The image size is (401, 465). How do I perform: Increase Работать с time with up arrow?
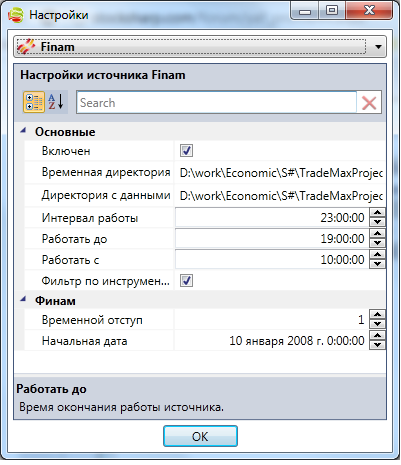point(377,254)
